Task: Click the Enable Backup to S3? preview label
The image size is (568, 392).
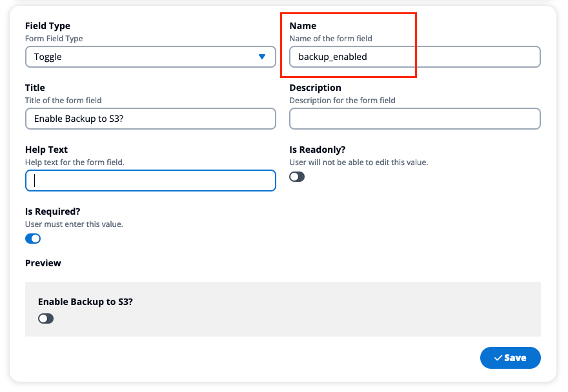Action: coord(85,302)
